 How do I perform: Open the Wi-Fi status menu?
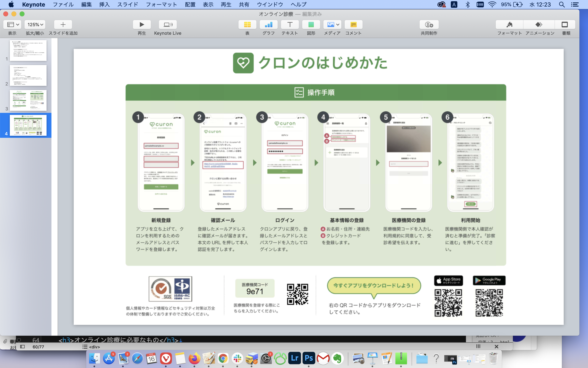(x=492, y=4)
